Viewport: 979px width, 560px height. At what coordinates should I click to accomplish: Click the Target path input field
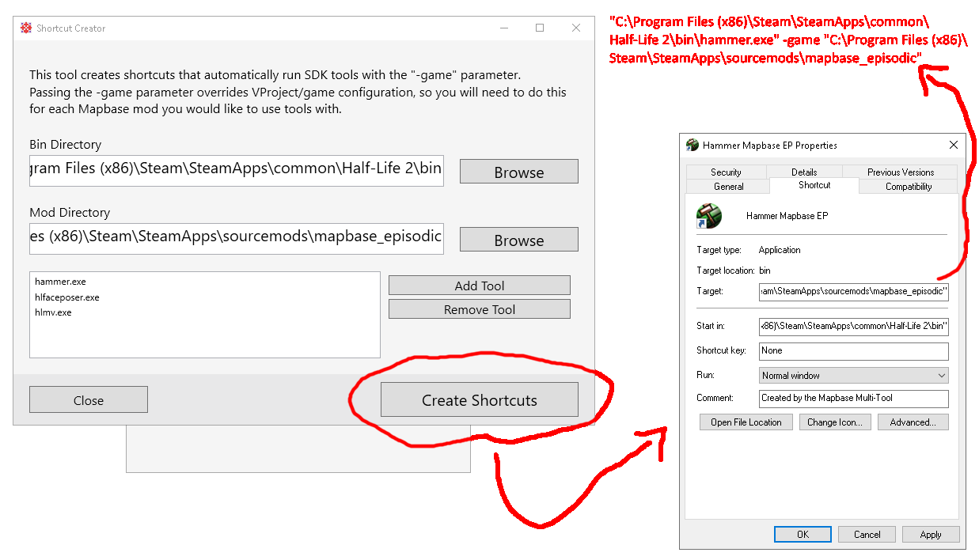[852, 291]
